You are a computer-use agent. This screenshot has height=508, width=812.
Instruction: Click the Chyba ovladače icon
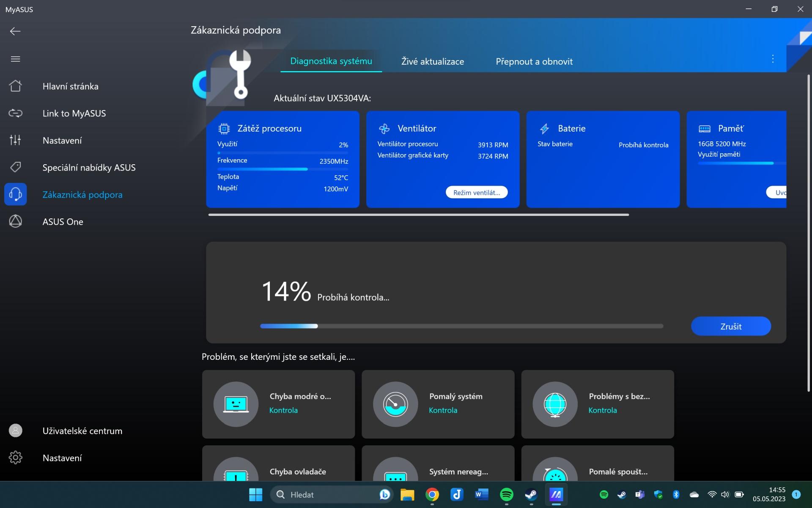click(236, 469)
